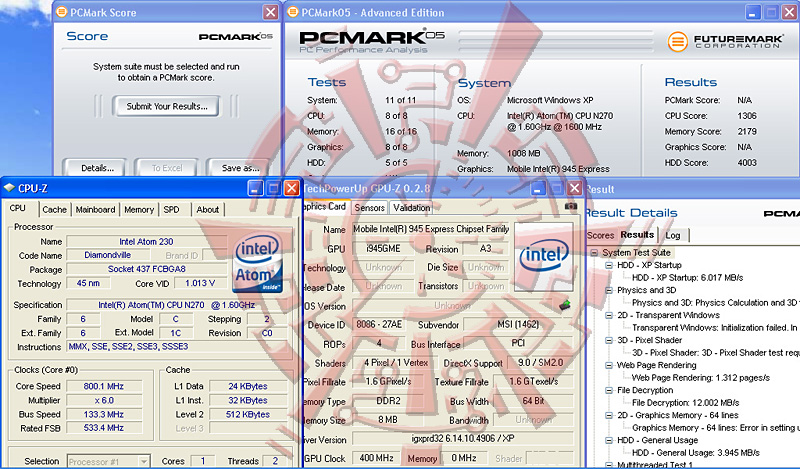
Task: Select the Results tab in Result Details
Action: click(x=637, y=235)
